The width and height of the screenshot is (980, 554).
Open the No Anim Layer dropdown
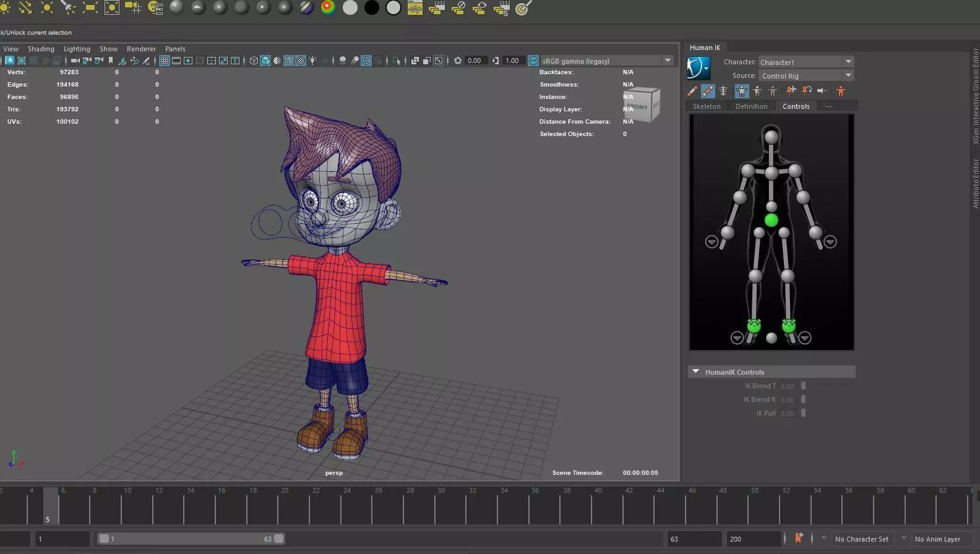click(x=942, y=539)
